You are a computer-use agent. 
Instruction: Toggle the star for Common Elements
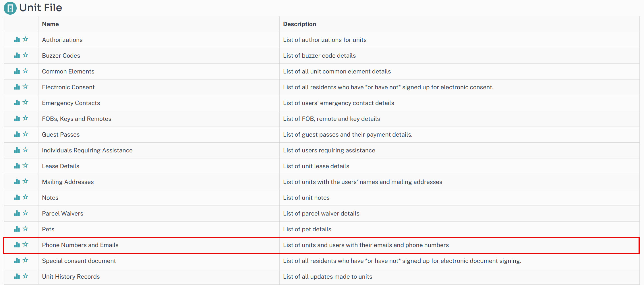click(x=26, y=71)
